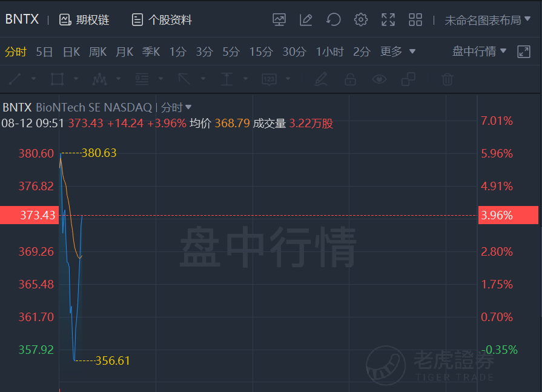Image resolution: width=542 pixels, height=392 pixels.
Task: Select the wave pattern drawing tool
Action: (99, 79)
